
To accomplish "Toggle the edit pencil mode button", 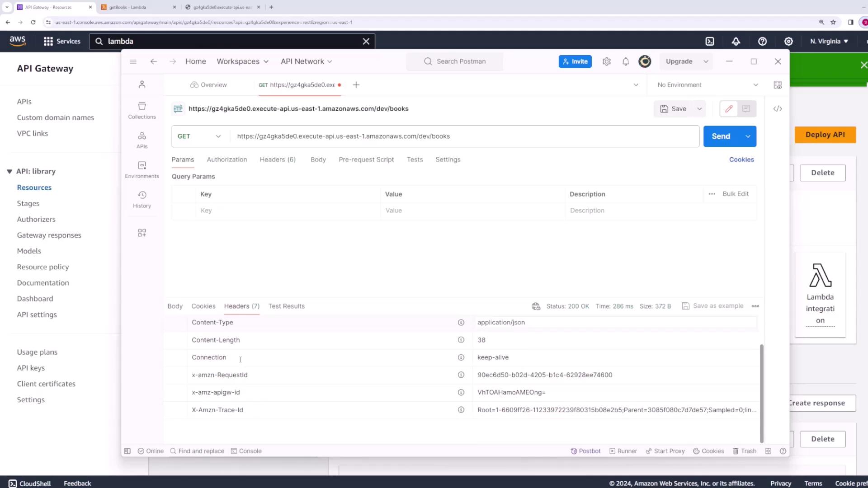I will point(729,109).
